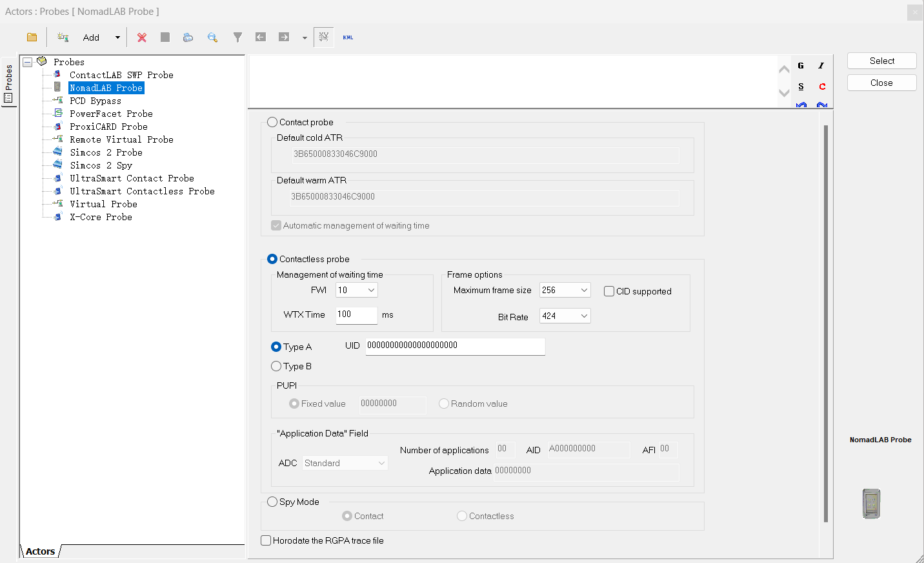
Task: Click the Close button
Action: point(882,83)
